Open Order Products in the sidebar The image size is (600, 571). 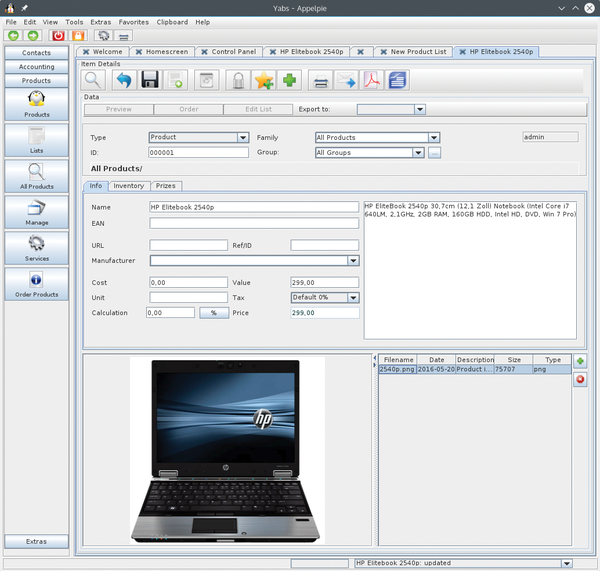coord(37,284)
